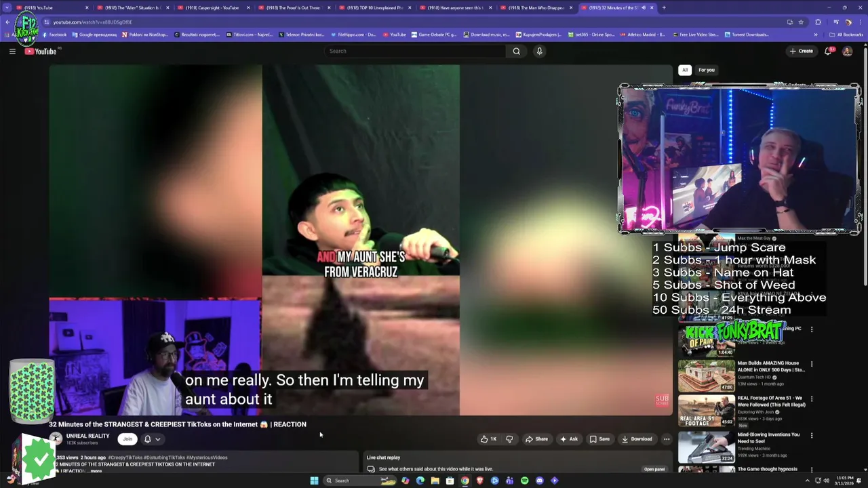Open Spotify from the taskbar
This screenshot has width=868, height=488.
524,481
